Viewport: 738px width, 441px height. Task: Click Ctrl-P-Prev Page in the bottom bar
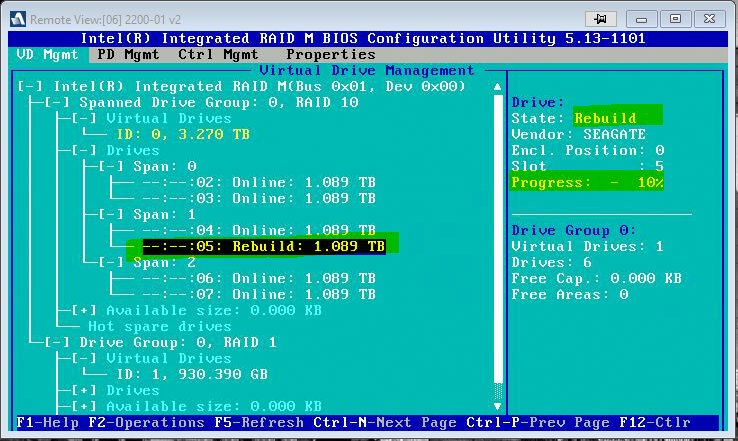coord(538,423)
